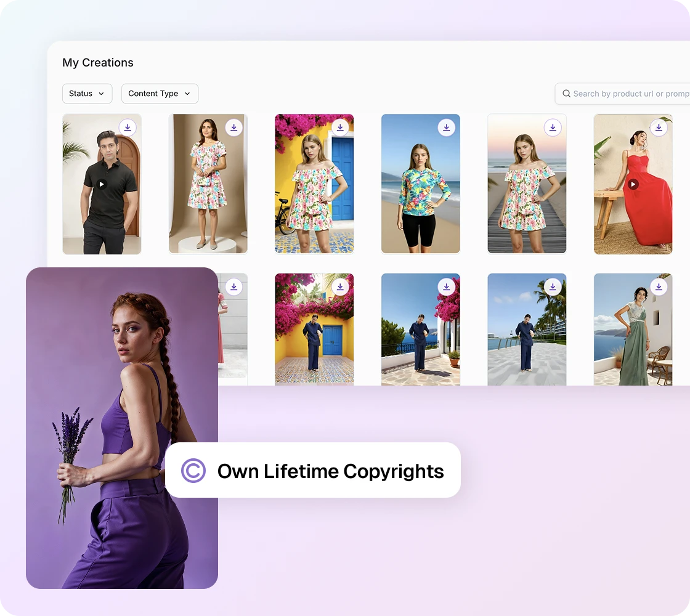Download the man in black polo creation
The image size is (690, 616).
point(128,128)
